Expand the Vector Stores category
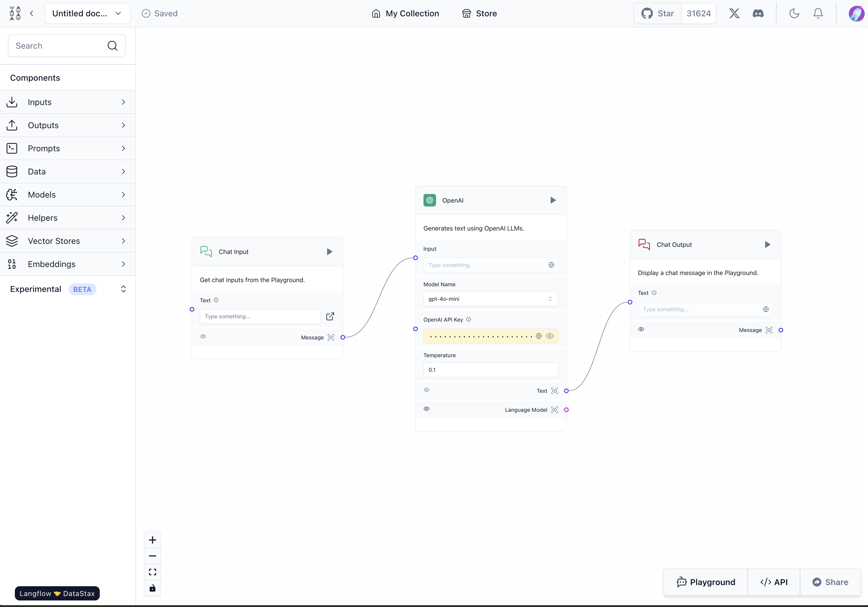The width and height of the screenshot is (868, 607). (68, 241)
